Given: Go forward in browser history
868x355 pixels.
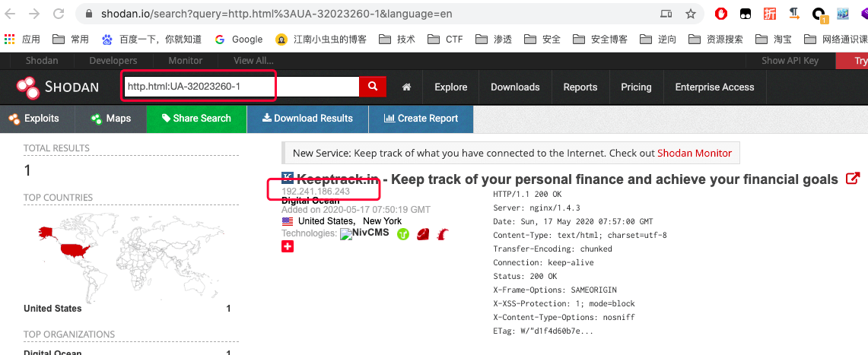Looking at the screenshot, I should click(x=33, y=14).
